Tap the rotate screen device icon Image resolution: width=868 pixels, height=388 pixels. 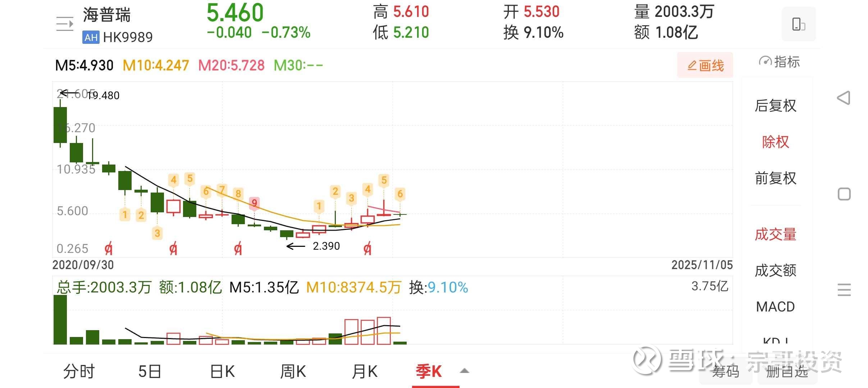tap(798, 24)
